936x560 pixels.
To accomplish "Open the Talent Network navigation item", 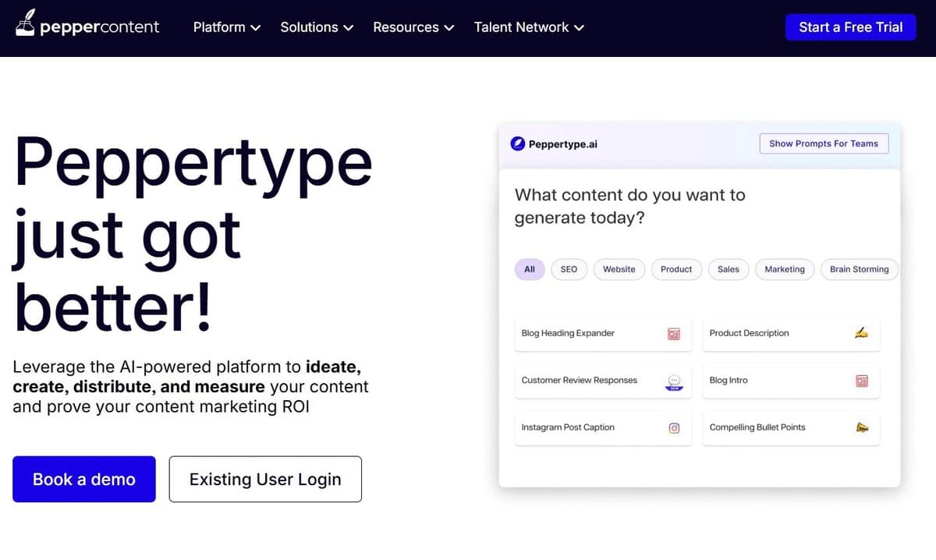I will [529, 27].
